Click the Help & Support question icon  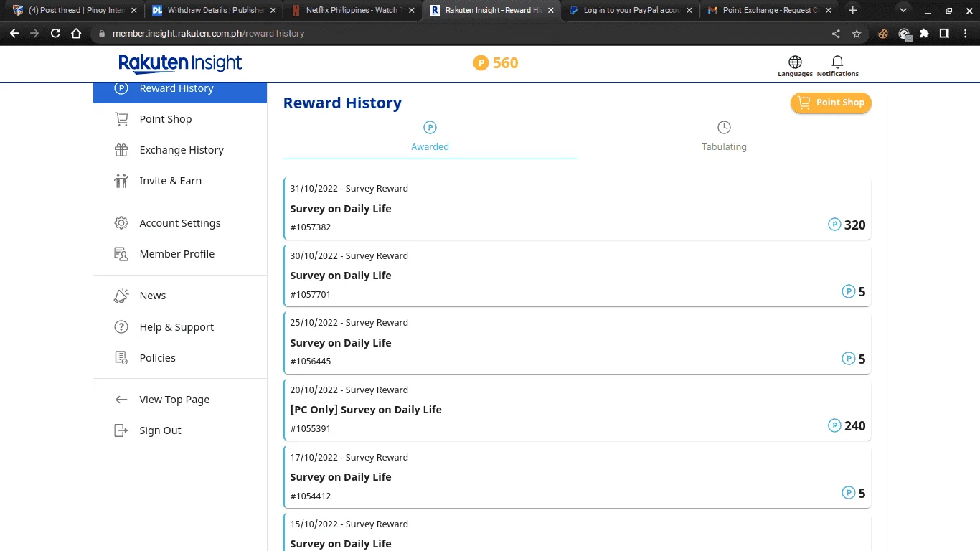[x=121, y=327]
